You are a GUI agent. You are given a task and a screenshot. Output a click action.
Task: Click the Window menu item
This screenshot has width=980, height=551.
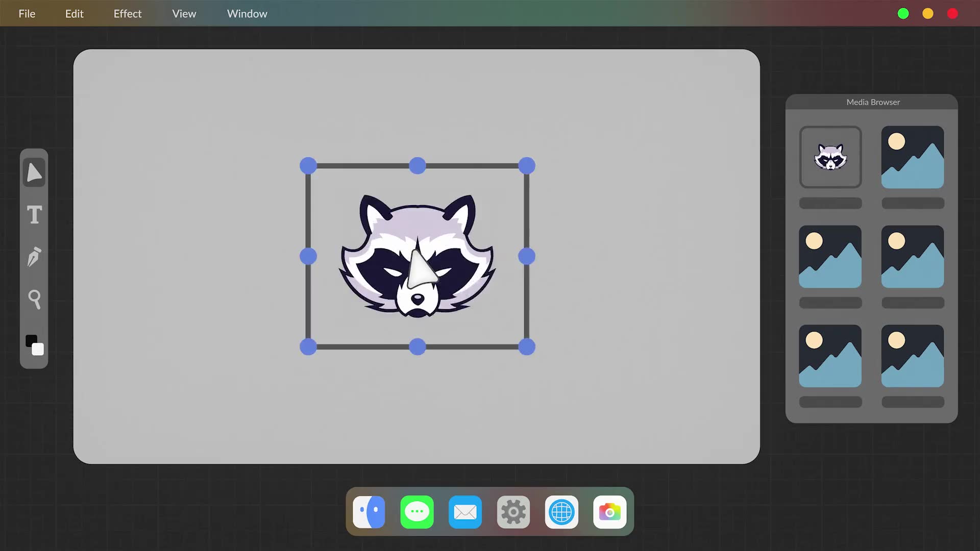coord(247,13)
